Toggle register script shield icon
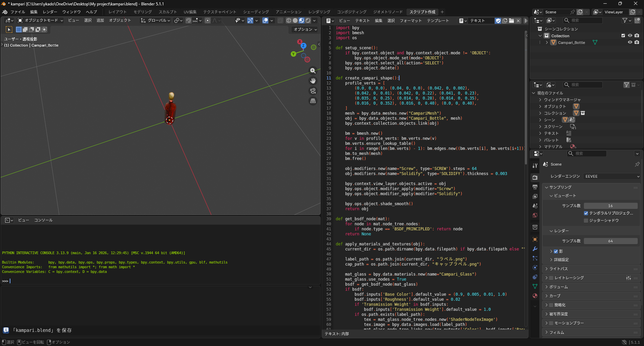 pyautogui.click(x=498, y=21)
